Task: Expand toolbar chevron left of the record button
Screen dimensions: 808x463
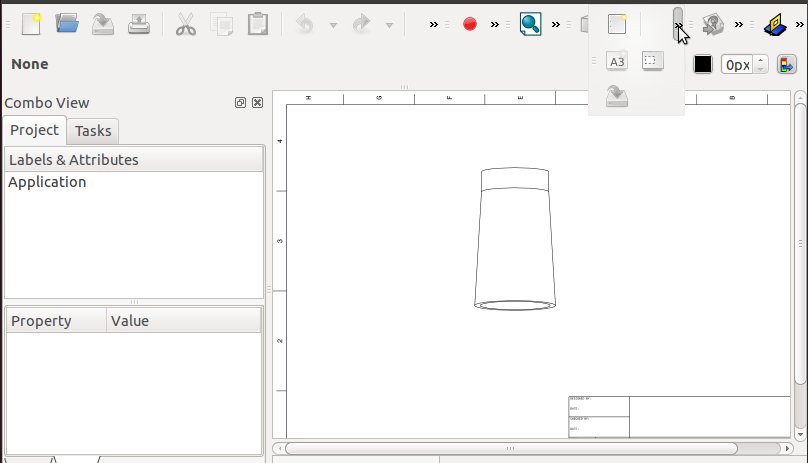Action: pos(434,24)
